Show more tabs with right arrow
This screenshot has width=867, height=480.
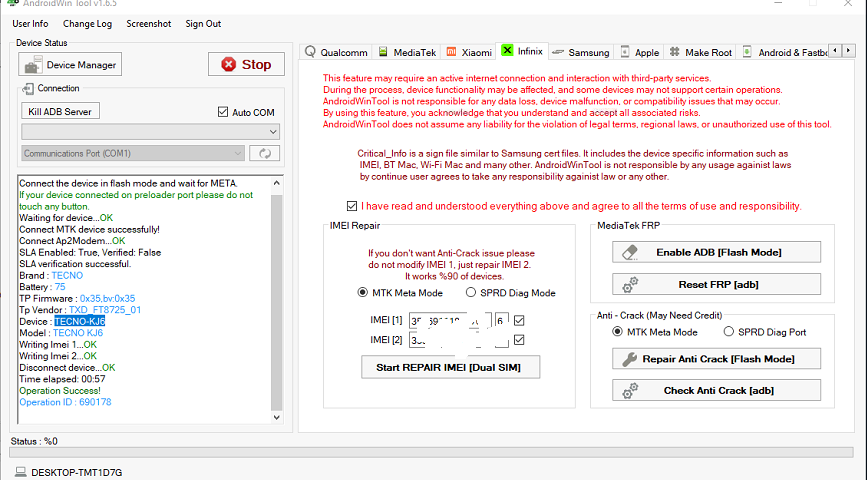(848, 51)
